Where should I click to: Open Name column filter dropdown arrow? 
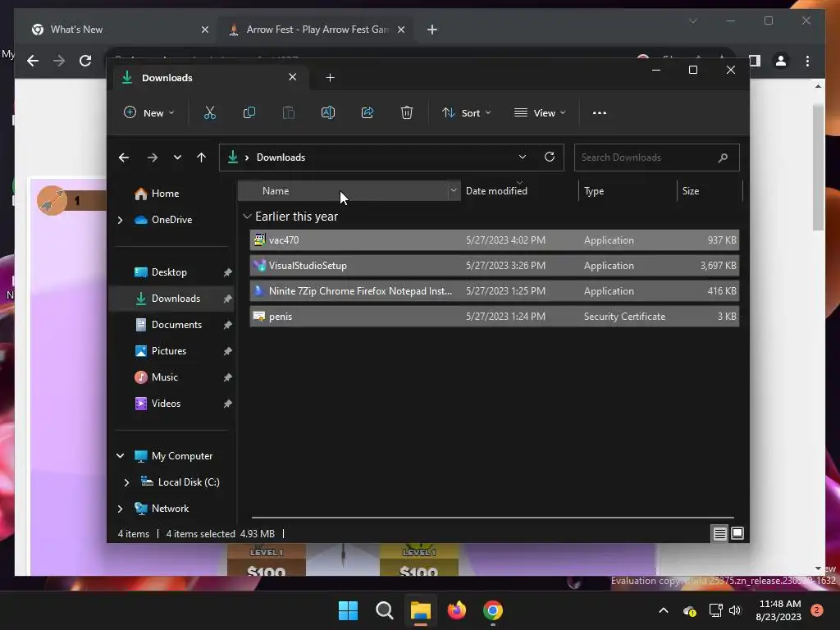pos(454,190)
